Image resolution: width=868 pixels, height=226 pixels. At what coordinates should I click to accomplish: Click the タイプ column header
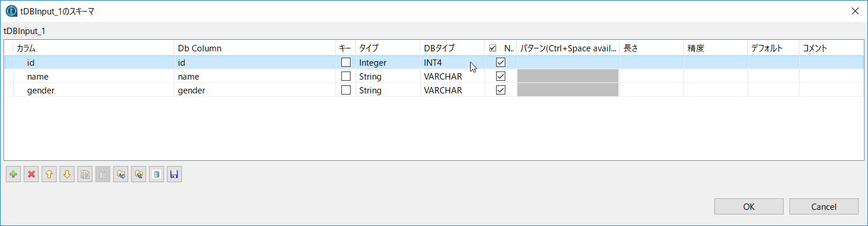(x=388, y=48)
